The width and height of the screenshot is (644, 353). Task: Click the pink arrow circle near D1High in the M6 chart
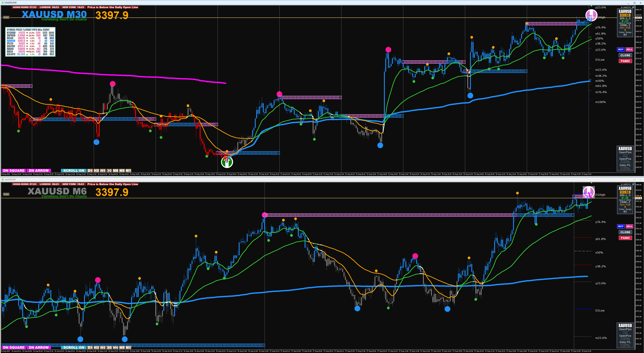pos(589,192)
